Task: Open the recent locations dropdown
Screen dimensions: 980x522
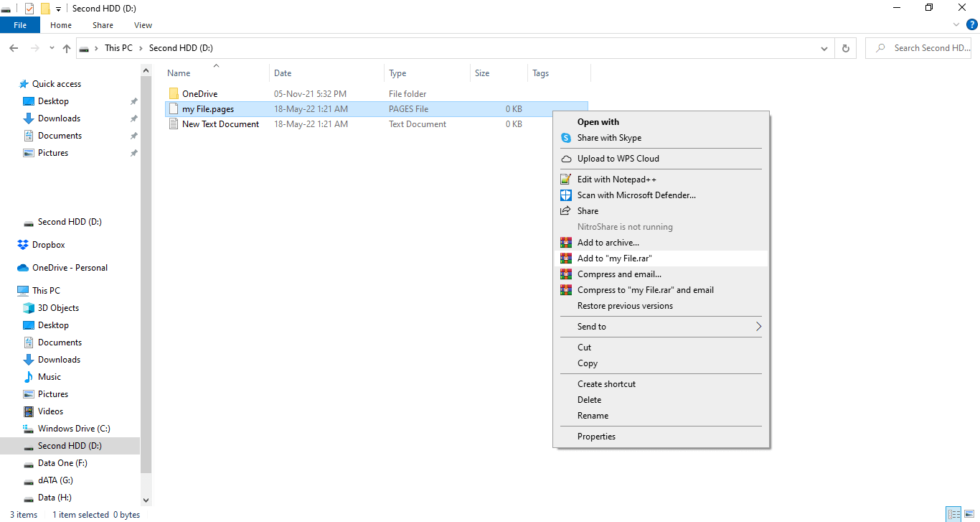Action: [52, 48]
